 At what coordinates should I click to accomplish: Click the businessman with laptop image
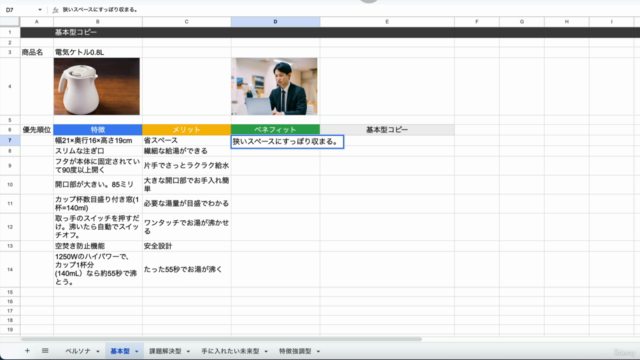(x=274, y=86)
